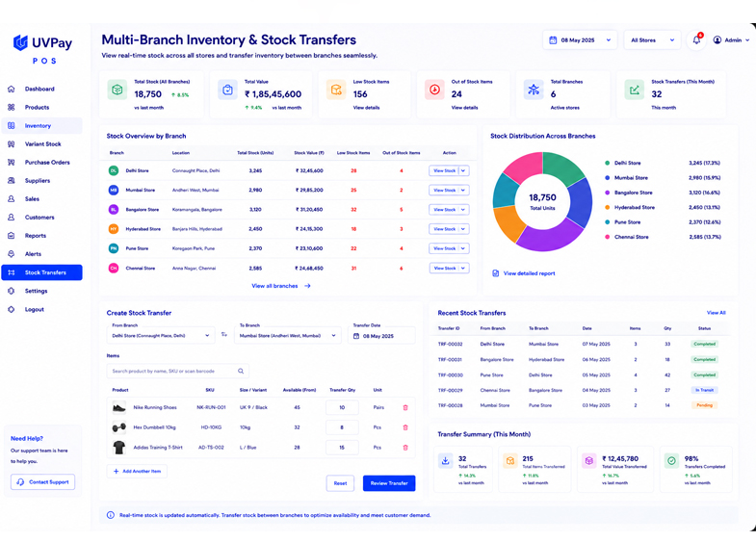Click the Review Transfer button

(x=389, y=483)
